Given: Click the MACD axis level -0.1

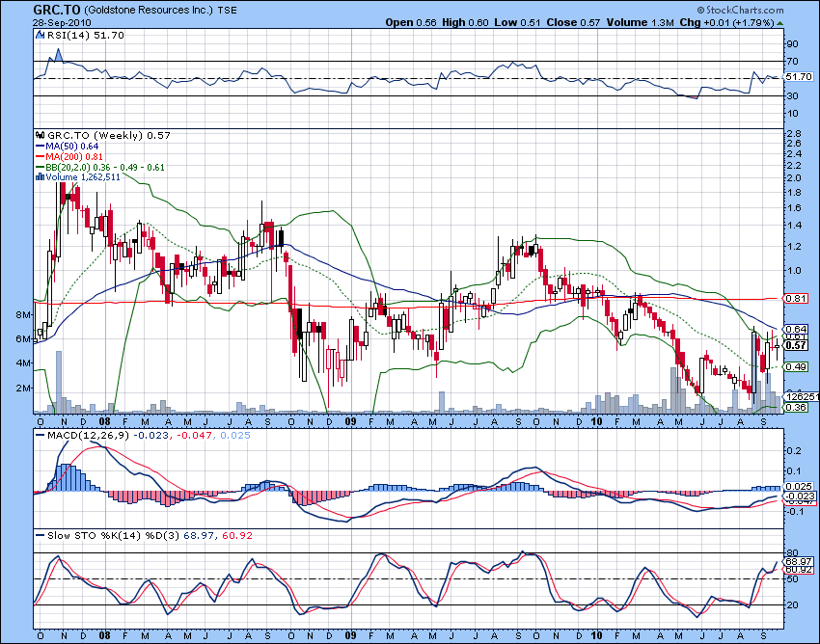Looking at the screenshot, I should coord(793,511).
